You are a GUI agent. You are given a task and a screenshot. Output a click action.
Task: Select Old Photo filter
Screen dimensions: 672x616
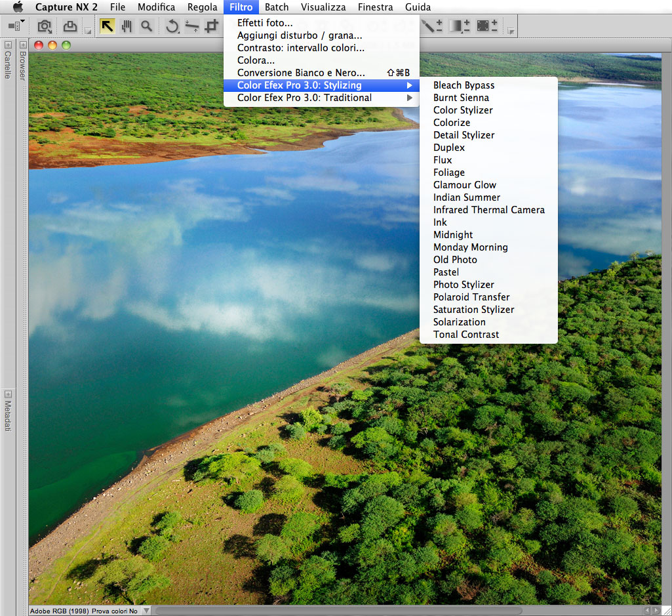pyautogui.click(x=488, y=260)
